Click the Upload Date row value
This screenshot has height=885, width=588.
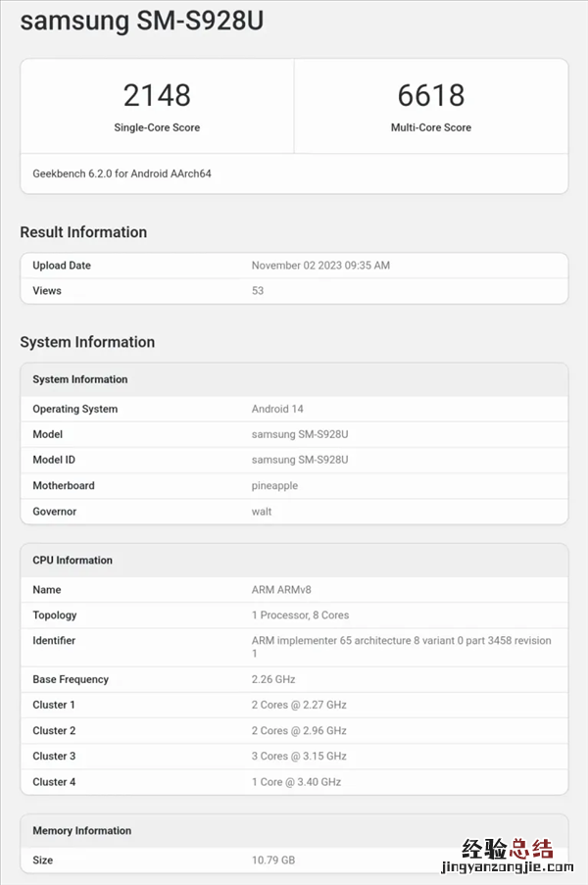coord(320,266)
